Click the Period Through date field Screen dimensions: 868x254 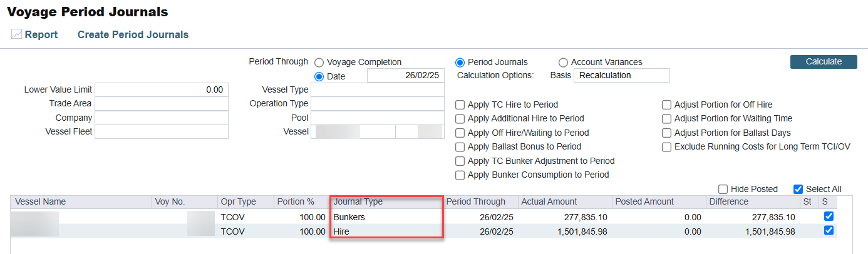[x=405, y=76]
